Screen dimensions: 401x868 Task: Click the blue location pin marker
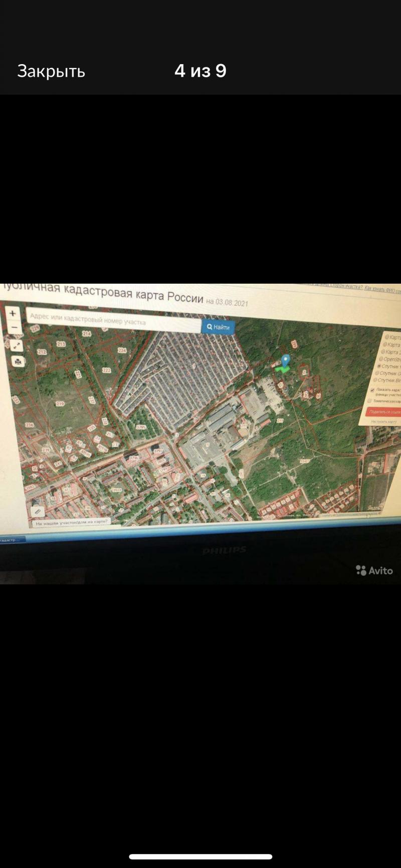[285, 360]
